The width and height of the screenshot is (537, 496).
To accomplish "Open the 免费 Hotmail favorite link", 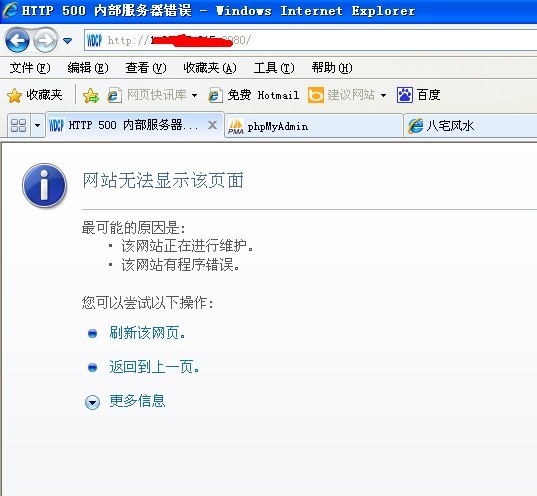I will (x=254, y=95).
